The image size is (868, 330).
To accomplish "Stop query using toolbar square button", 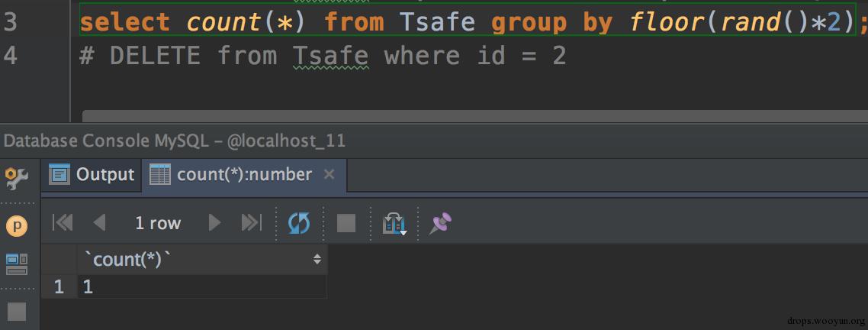I will click(346, 224).
